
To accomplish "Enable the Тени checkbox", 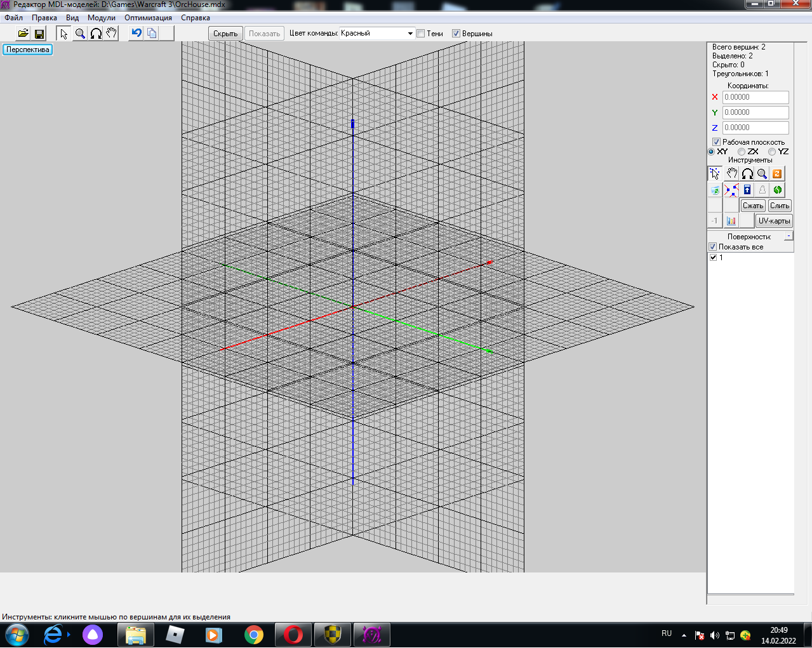I will (x=421, y=34).
